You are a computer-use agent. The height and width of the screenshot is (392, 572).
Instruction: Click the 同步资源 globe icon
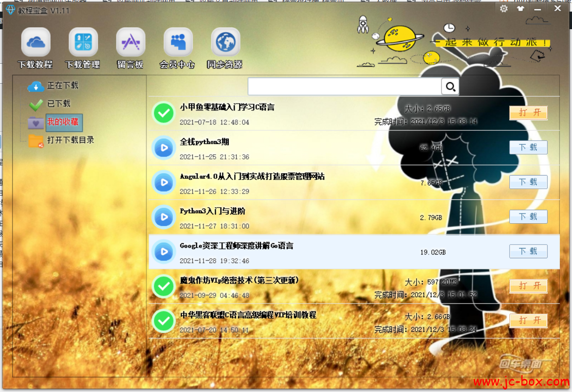225,42
